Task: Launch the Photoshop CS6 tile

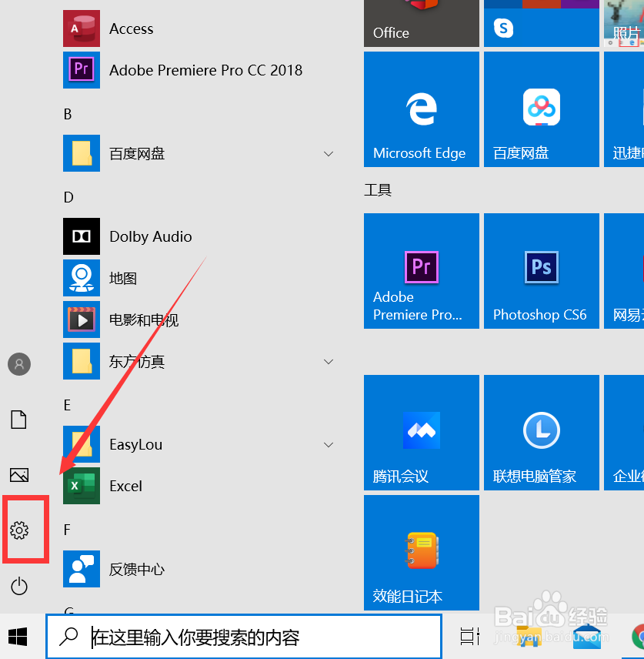Action: (542, 271)
